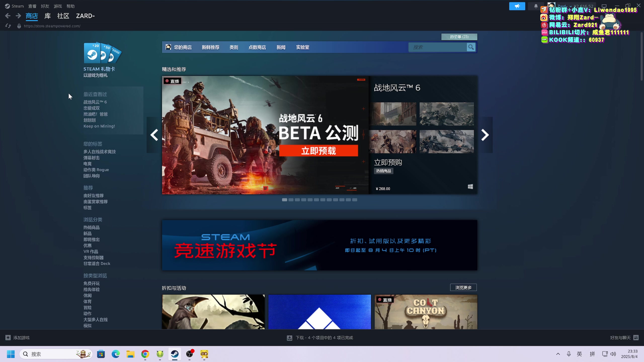This screenshot has width=644, height=362.
Task: Toggle the 英 input language indicator
Action: pos(579,354)
